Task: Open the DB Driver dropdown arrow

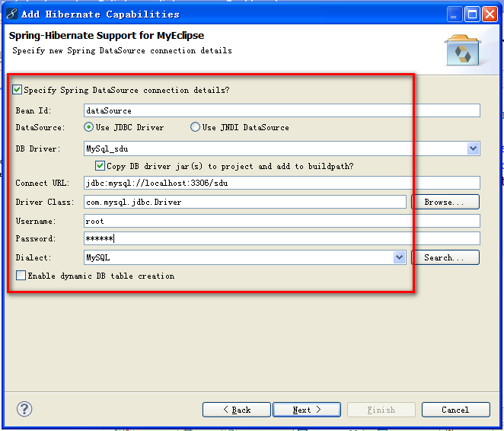Action: 473,148
